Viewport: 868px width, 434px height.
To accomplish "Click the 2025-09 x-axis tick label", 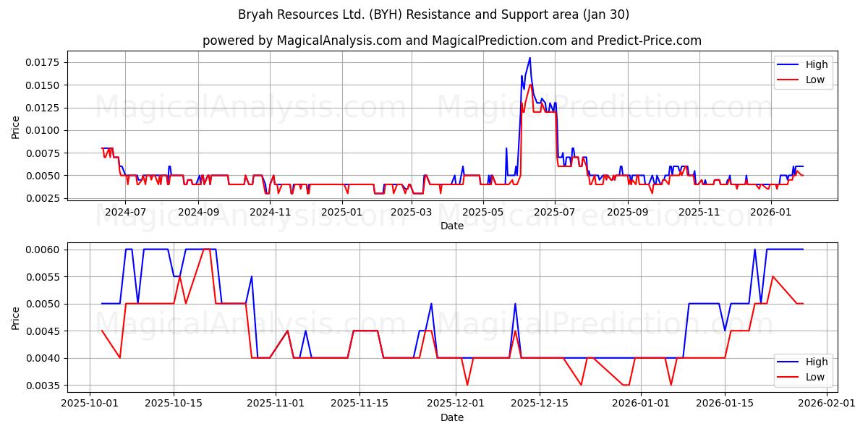I will tap(628, 212).
